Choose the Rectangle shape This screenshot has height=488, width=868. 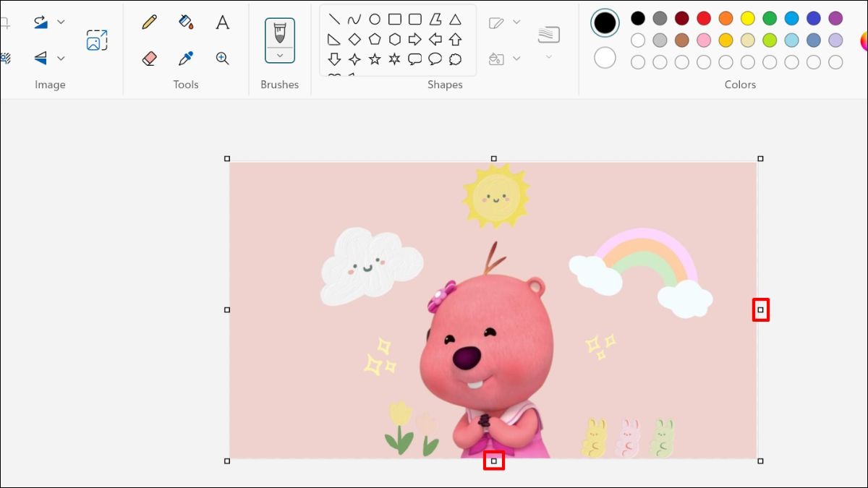click(395, 20)
